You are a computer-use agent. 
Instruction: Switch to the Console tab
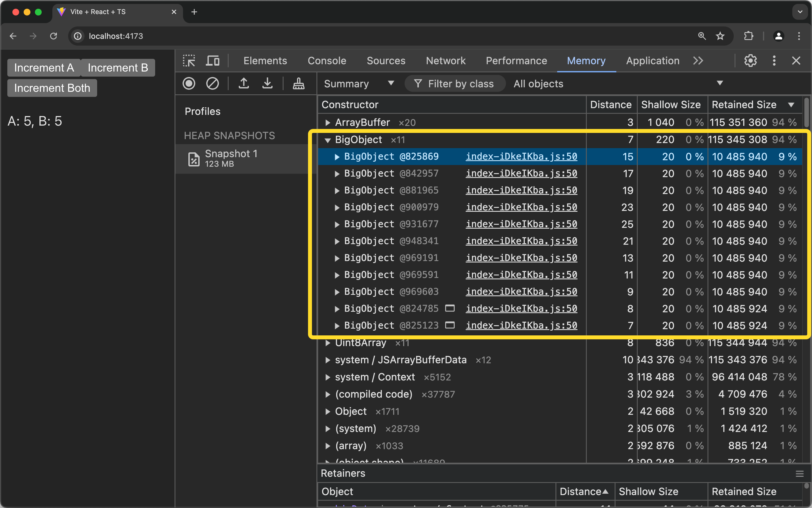[327, 61]
